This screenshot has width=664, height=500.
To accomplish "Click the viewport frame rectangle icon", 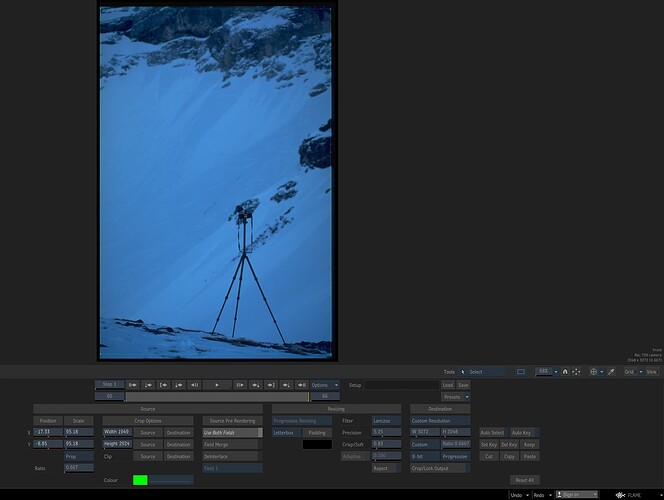I will [520, 371].
